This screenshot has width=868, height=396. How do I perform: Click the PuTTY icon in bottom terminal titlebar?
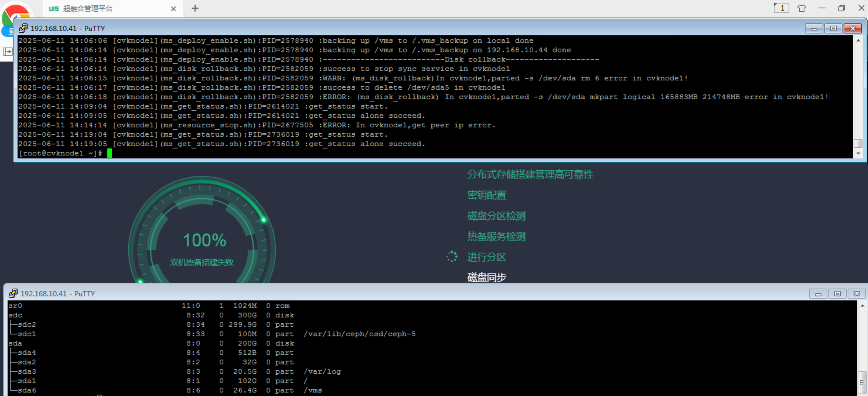click(x=13, y=293)
